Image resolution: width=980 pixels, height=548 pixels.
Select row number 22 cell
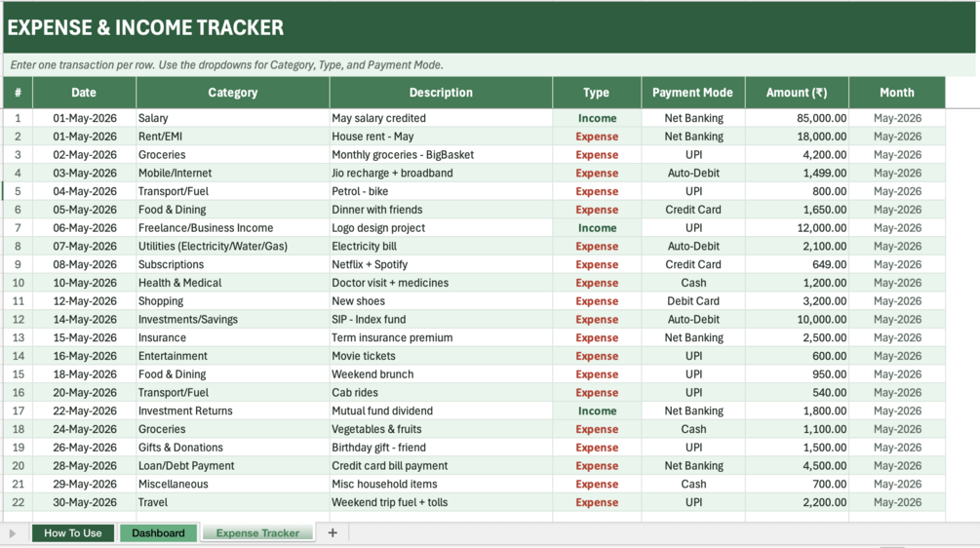click(x=19, y=502)
